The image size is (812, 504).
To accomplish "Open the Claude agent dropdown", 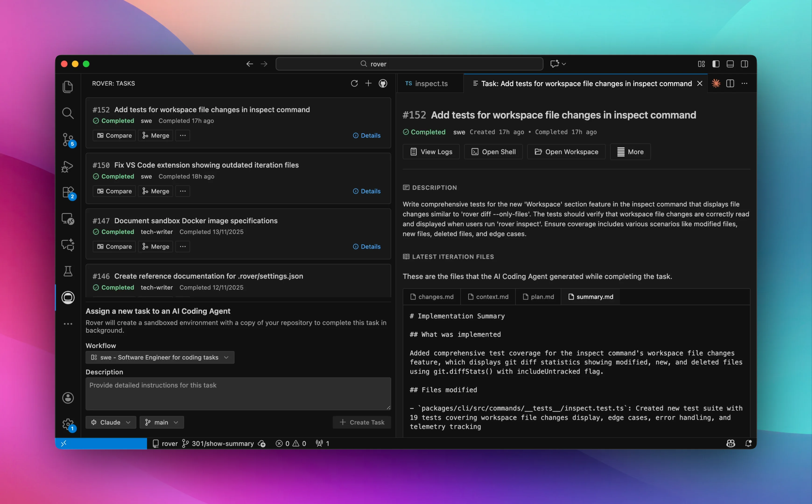I will coord(111,422).
